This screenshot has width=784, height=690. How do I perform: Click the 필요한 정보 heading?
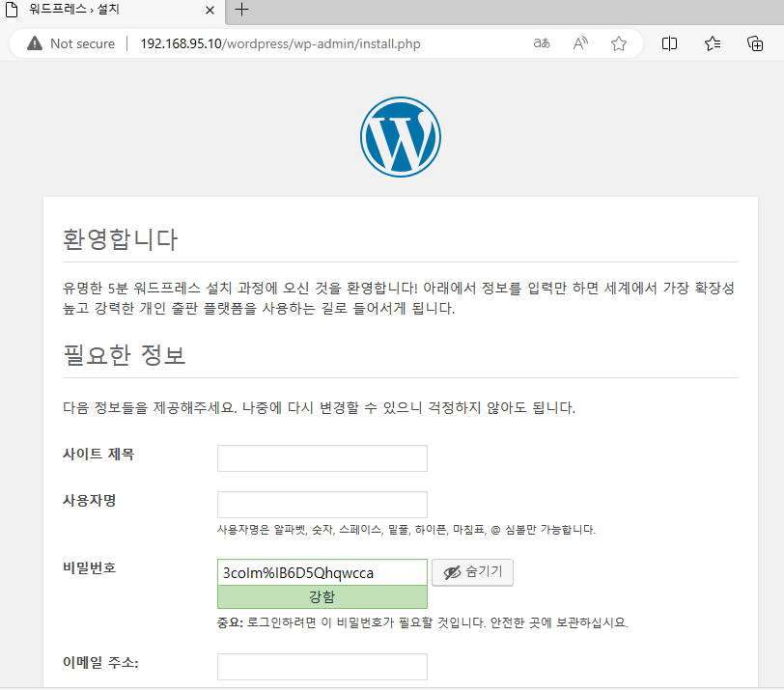(x=124, y=355)
